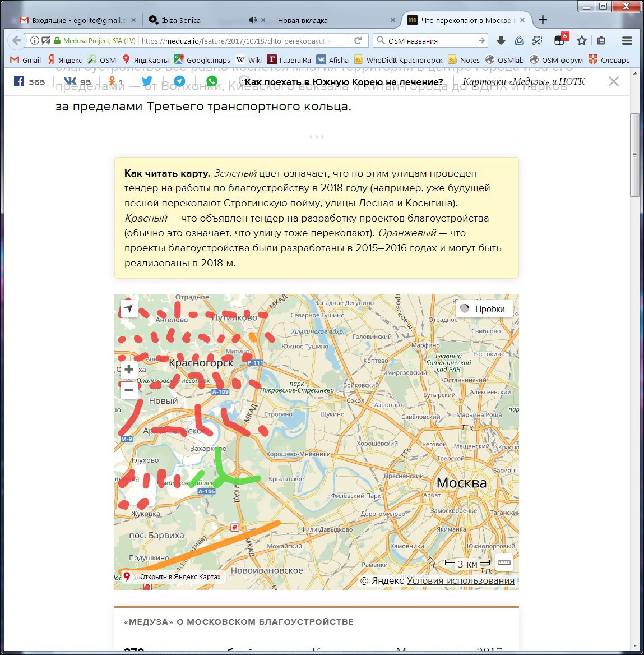Close the Что перекопают в Москве tab
Image resolution: width=644 pixels, height=655 pixels.
522,20
